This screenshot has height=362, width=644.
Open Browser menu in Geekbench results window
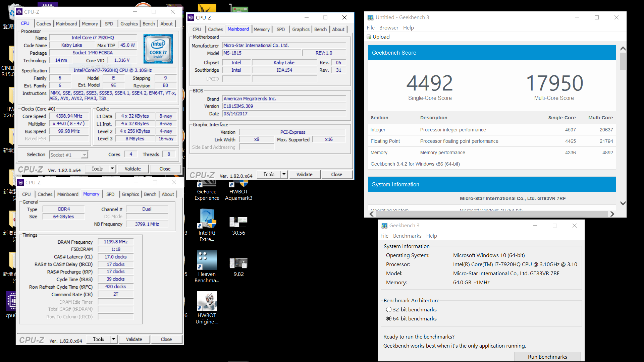(x=389, y=27)
